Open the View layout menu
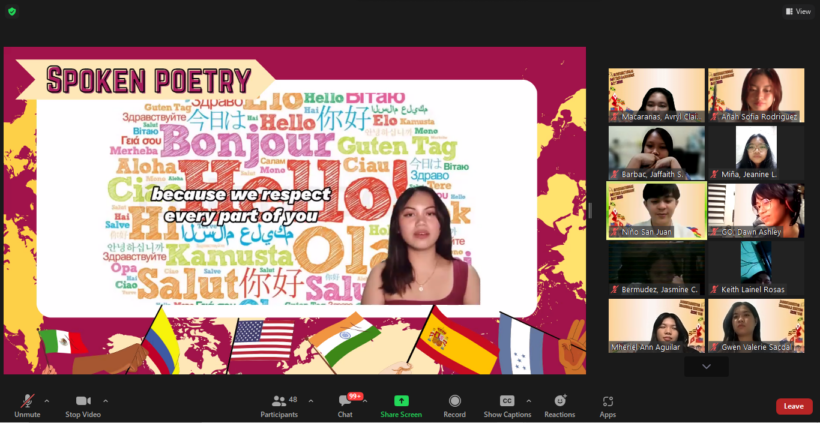820x423 pixels. (x=798, y=11)
